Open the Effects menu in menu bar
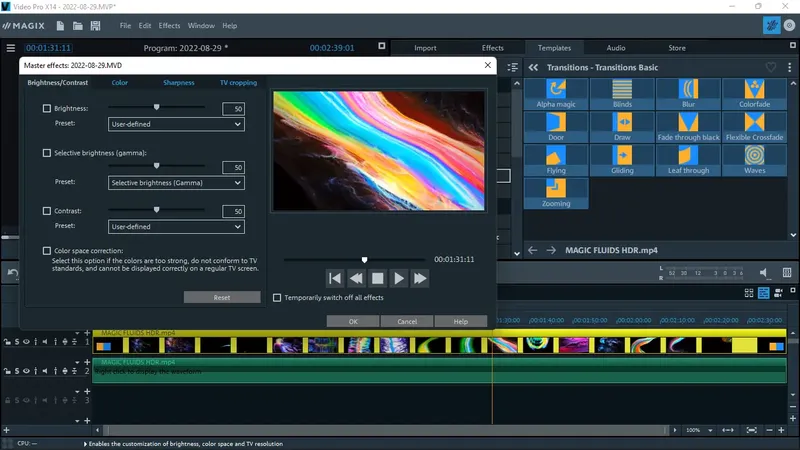The image size is (800, 450). [169, 25]
